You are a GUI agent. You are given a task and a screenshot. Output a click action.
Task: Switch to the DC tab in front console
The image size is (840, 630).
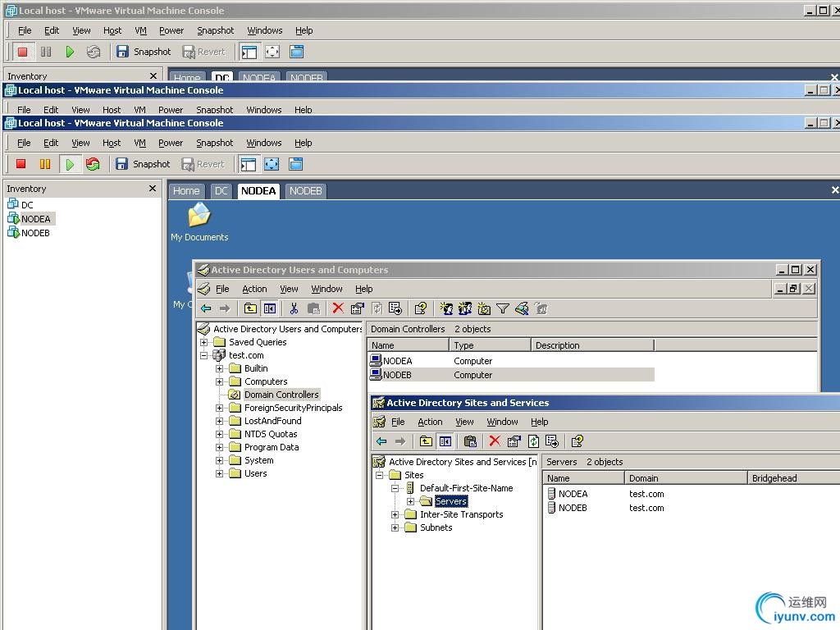tap(221, 191)
